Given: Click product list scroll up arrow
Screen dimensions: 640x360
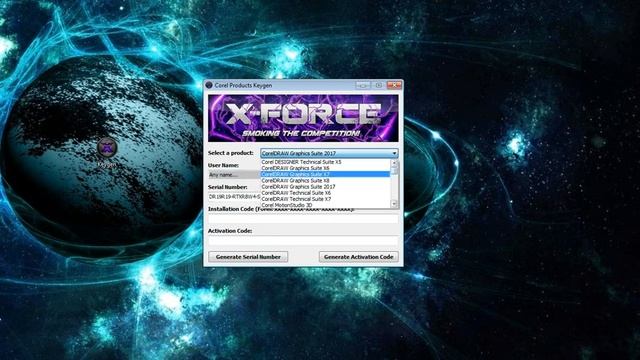Looking at the screenshot, I should [x=394, y=162].
